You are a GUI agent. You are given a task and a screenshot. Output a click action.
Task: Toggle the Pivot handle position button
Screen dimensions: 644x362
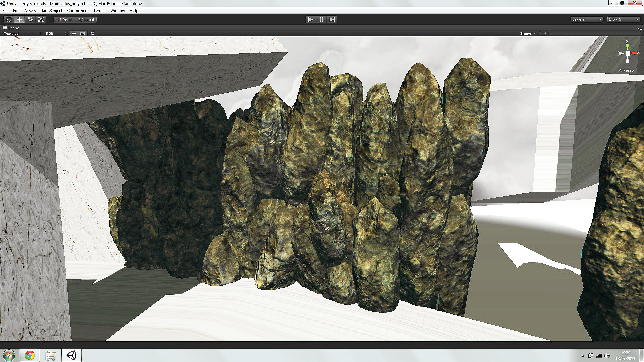click(65, 20)
